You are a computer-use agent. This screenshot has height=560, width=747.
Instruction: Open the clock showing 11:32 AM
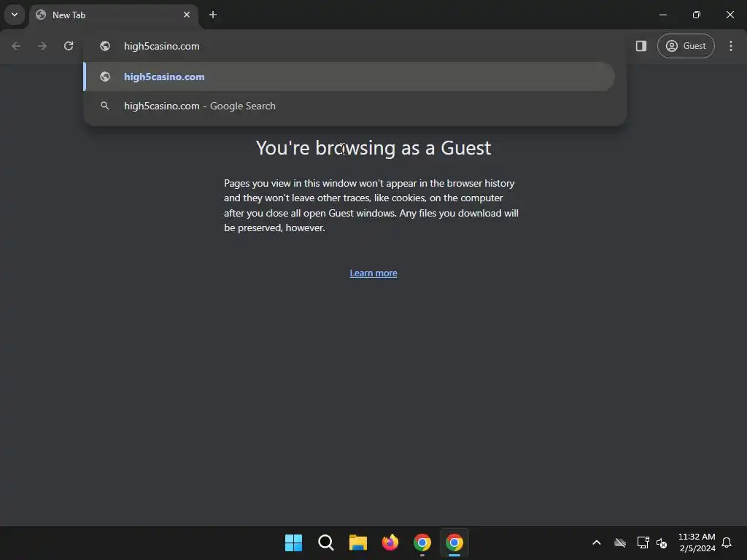click(x=697, y=542)
